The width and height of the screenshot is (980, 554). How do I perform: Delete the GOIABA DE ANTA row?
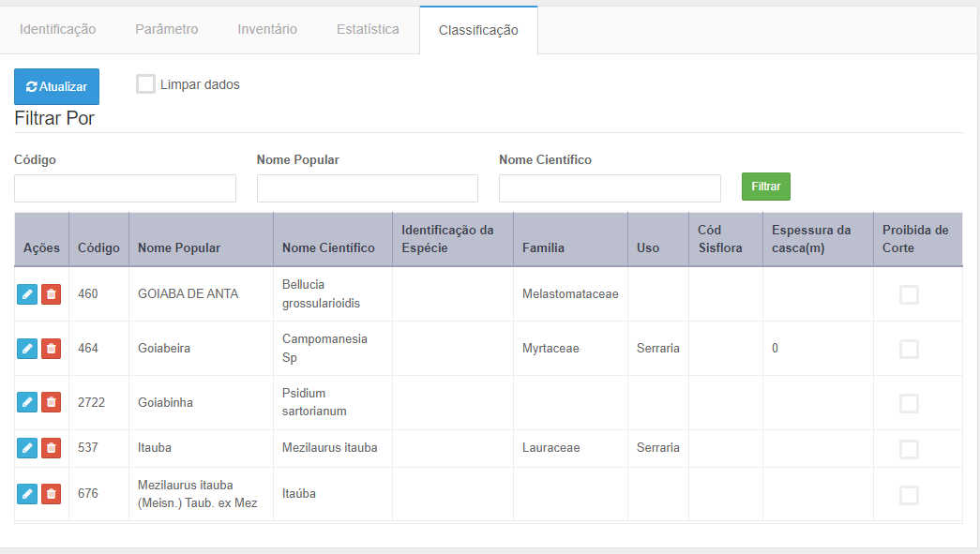pyautogui.click(x=52, y=294)
